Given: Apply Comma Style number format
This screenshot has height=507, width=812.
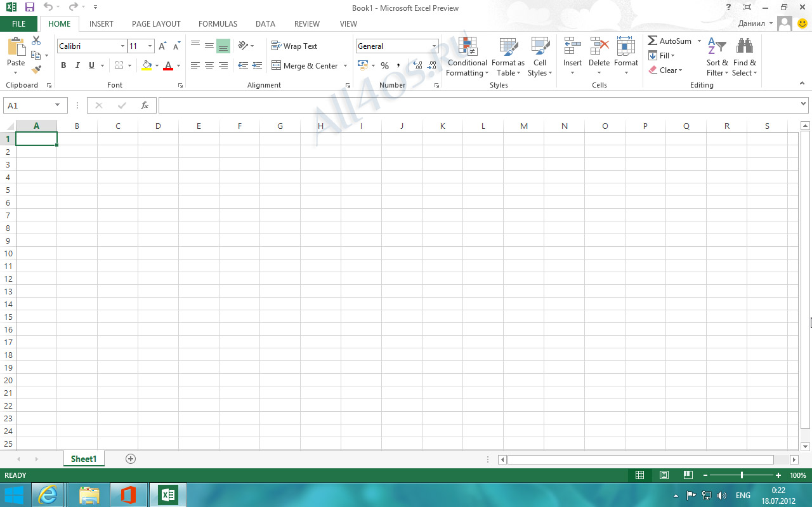Looking at the screenshot, I should coord(398,65).
